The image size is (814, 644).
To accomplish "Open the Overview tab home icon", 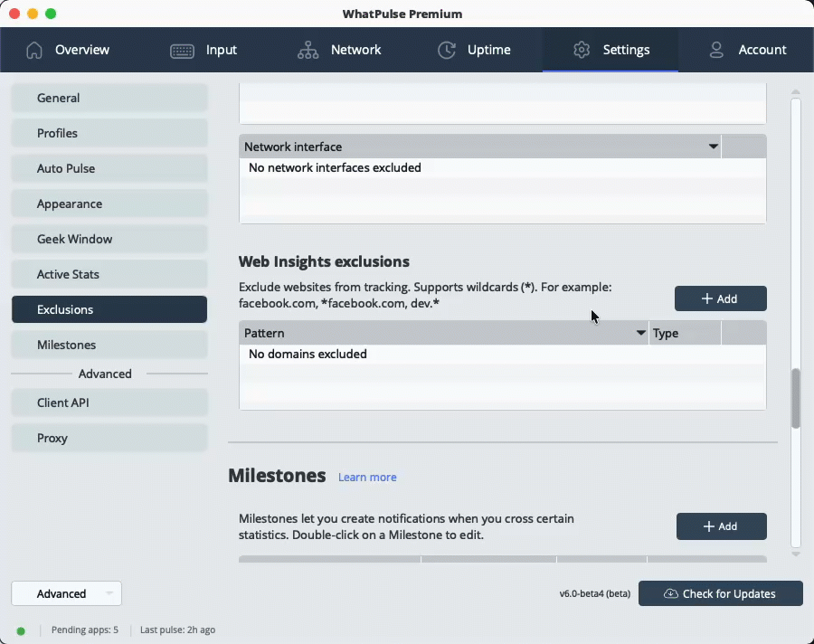I will [x=34, y=52].
